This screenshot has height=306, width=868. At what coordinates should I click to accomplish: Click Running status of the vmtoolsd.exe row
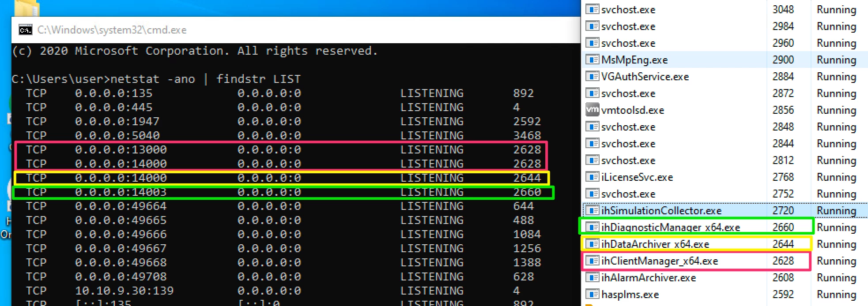point(836,110)
